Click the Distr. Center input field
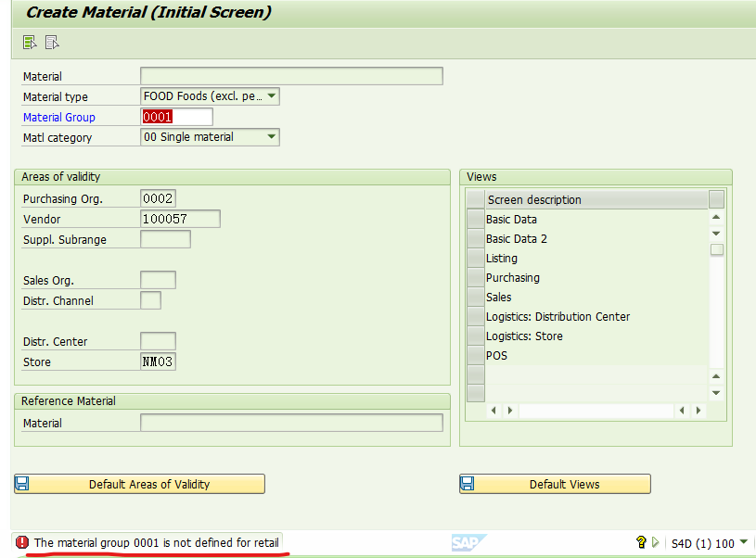 click(158, 341)
